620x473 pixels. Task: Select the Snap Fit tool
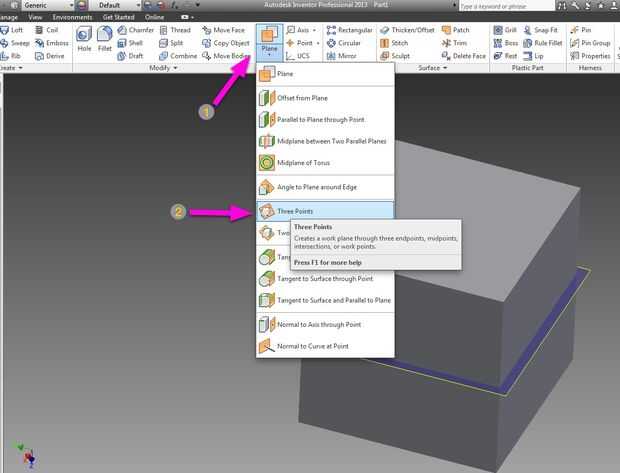pos(541,30)
